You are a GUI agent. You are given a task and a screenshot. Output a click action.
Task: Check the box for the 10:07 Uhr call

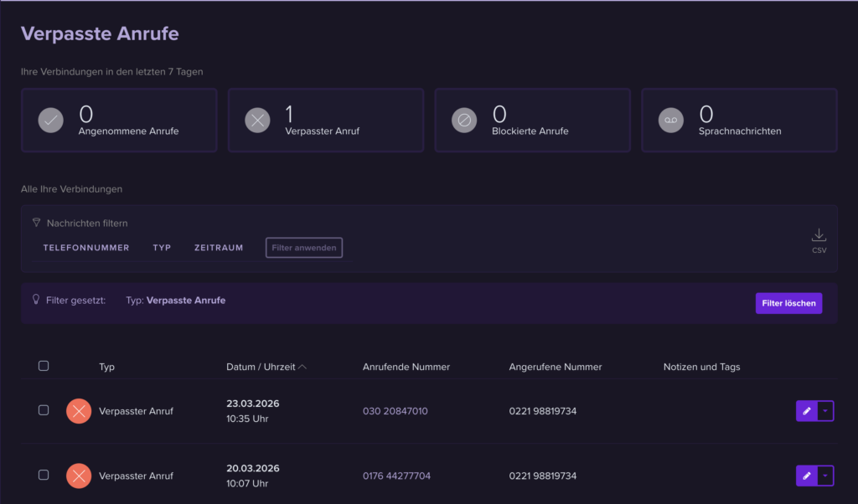click(44, 475)
